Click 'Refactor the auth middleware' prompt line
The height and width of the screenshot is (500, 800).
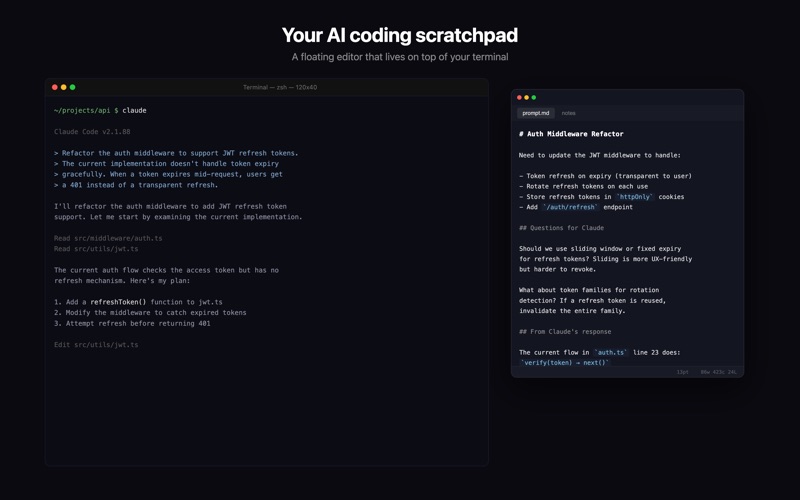click(x=176, y=153)
